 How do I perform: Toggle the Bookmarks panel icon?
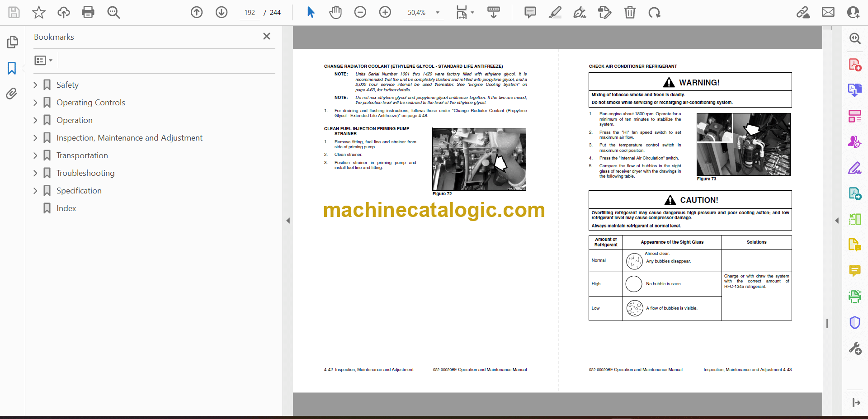[12, 68]
